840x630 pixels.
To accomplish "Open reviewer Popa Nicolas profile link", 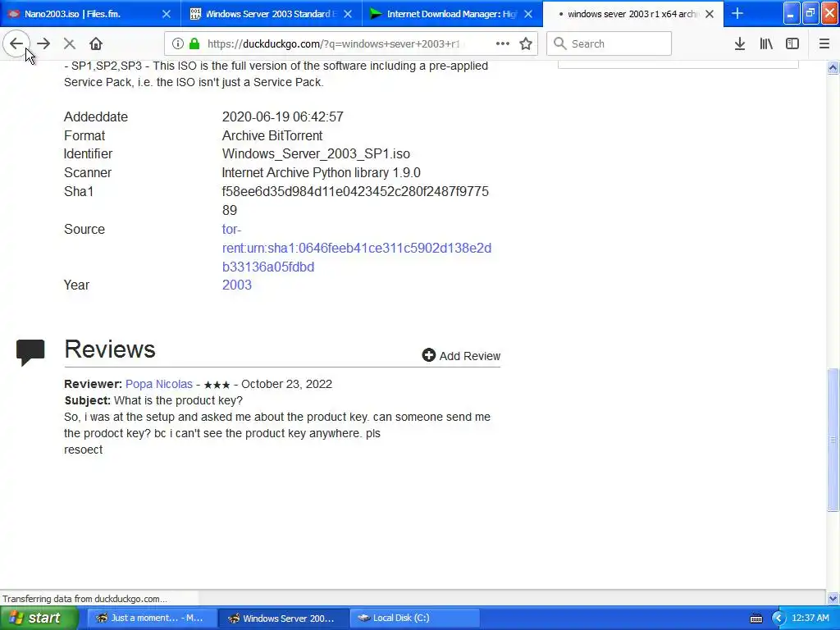I will tap(158, 384).
